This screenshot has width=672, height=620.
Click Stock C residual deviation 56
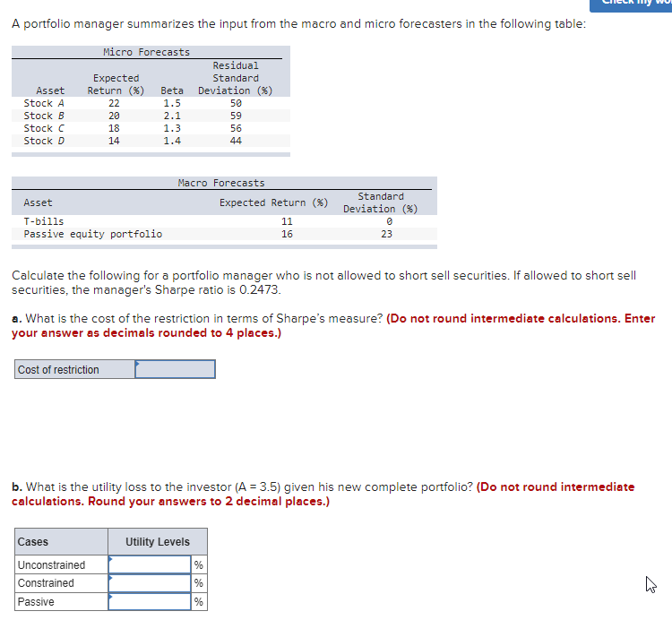coord(236,128)
